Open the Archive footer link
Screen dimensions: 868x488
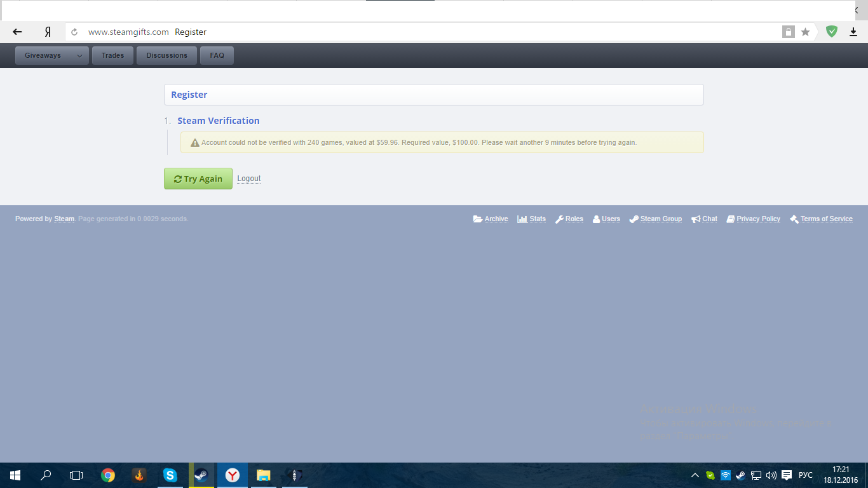(491, 219)
